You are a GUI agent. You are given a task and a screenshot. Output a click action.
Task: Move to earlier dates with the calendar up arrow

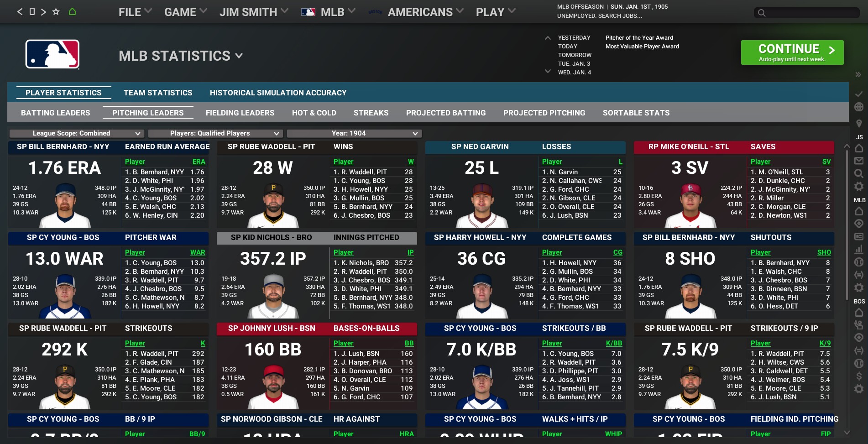[x=548, y=38]
